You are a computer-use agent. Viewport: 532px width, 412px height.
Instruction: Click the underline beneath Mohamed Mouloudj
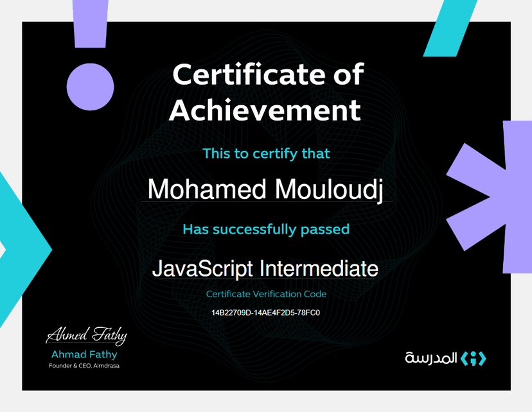point(265,202)
